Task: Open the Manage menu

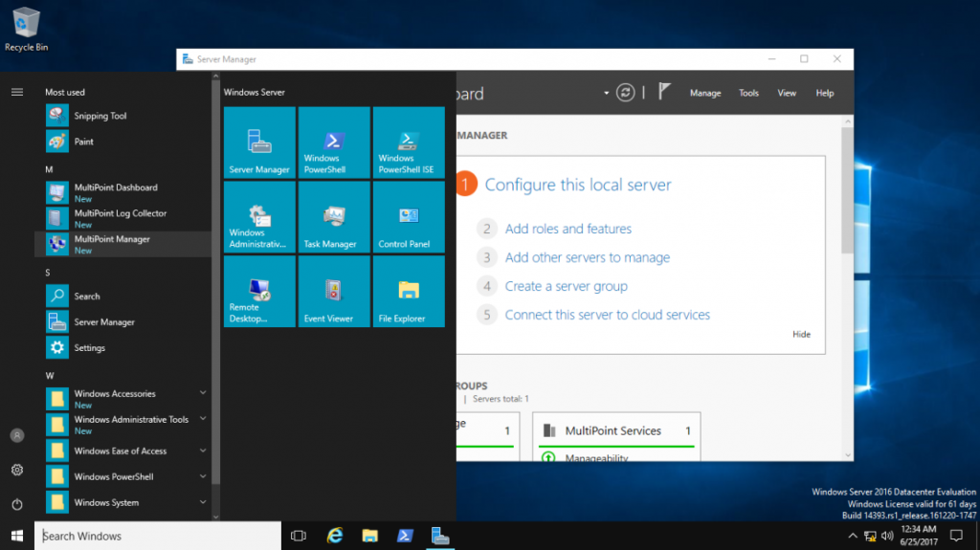Action: 705,93
